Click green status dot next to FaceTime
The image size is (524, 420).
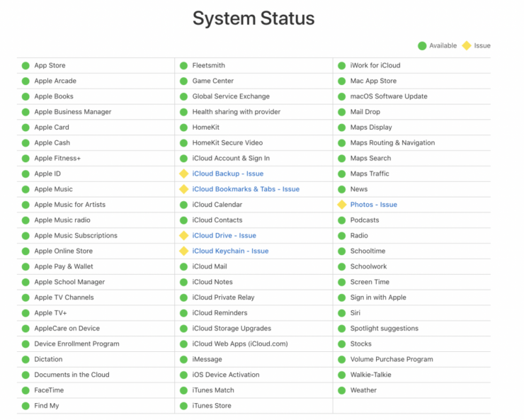click(x=25, y=390)
